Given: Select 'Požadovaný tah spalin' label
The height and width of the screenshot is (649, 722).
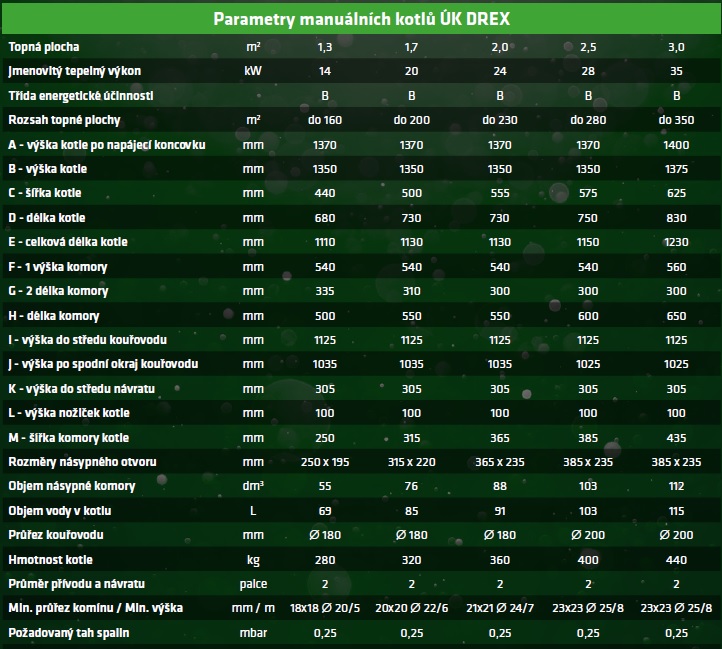Looking at the screenshot, I should [69, 633].
